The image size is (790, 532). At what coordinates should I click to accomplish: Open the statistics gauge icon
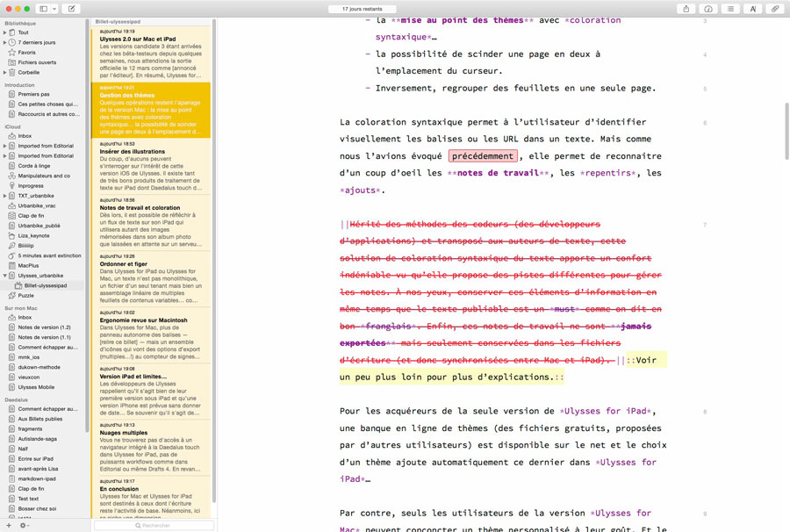(707, 9)
